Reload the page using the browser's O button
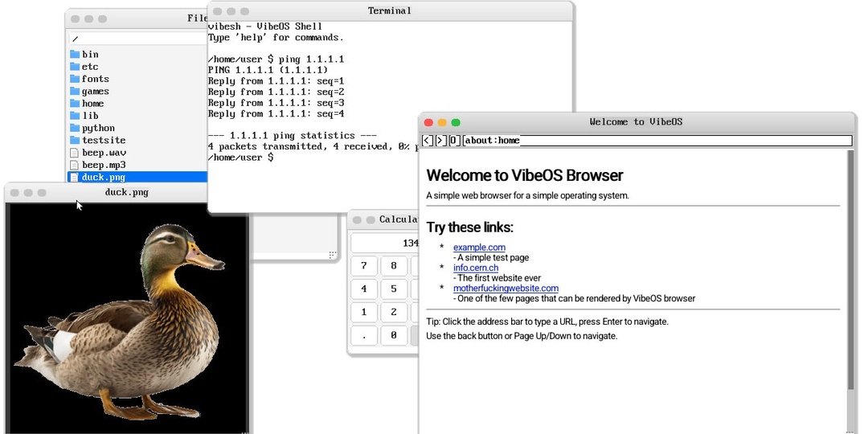The image size is (868, 434). [x=454, y=141]
